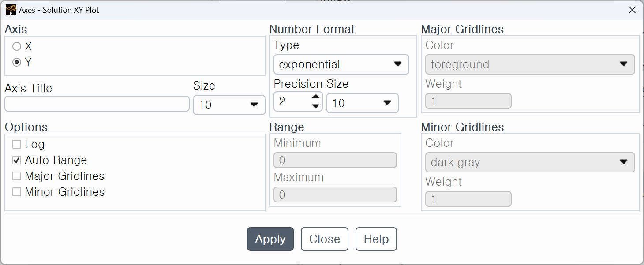This screenshot has height=265, width=644.
Task: Click into the Axis Title text field
Action: pyautogui.click(x=97, y=104)
